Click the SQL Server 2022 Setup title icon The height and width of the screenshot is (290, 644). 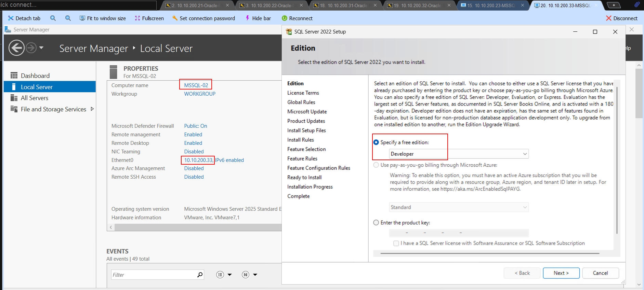[x=289, y=32]
